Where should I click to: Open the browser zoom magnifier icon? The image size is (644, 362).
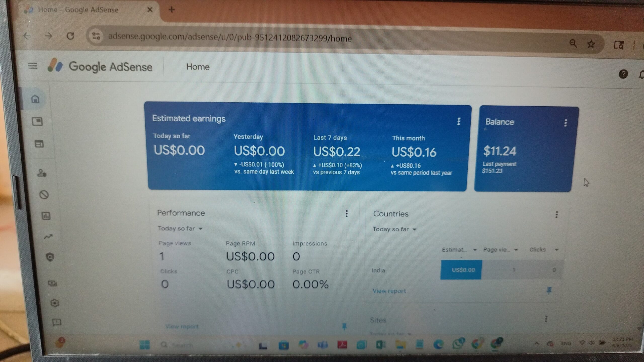point(573,43)
